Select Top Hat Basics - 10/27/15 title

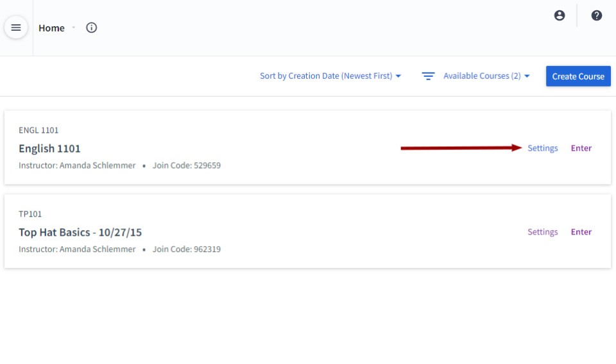(x=80, y=232)
